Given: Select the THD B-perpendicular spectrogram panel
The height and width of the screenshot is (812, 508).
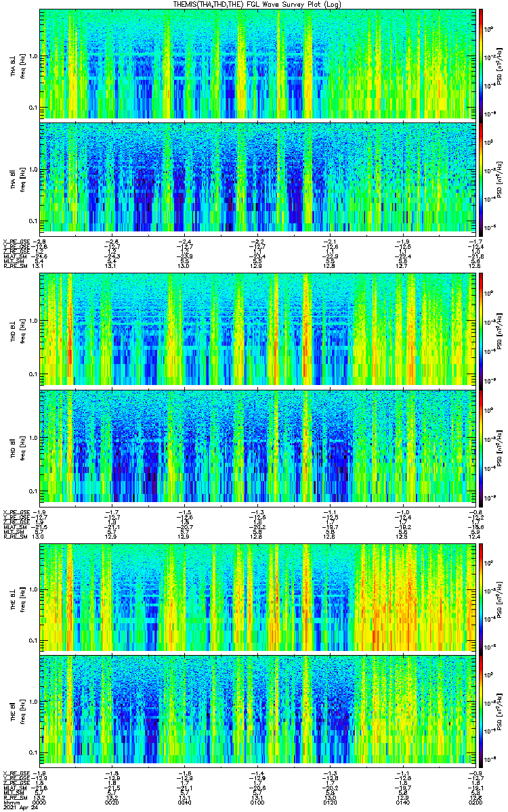Looking at the screenshot, I should tap(257, 330).
